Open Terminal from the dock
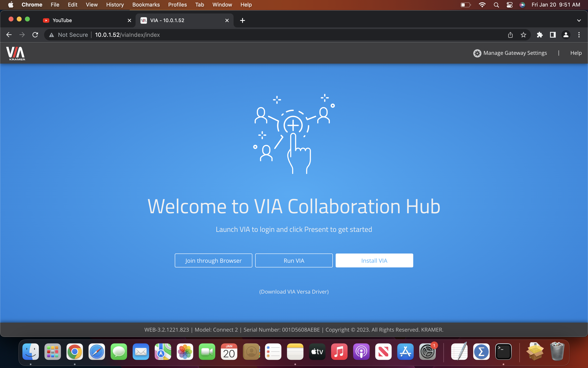The image size is (588, 368). pos(503,351)
